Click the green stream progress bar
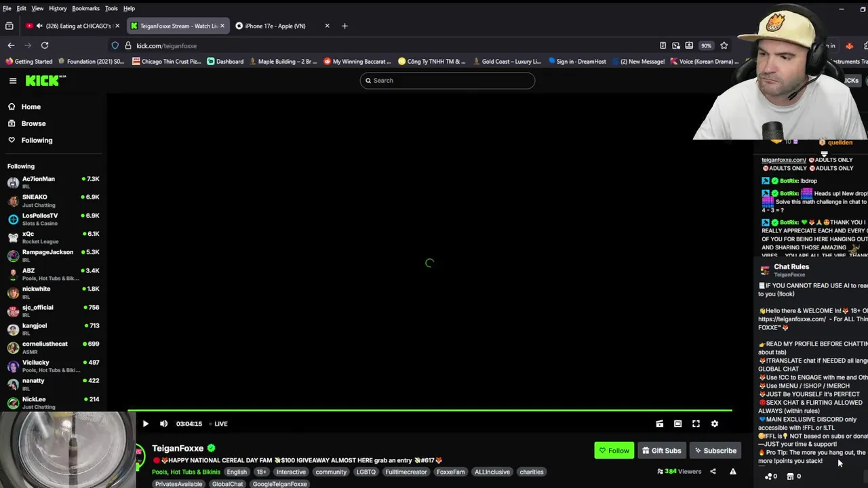The width and height of the screenshot is (868, 488). 430,410
